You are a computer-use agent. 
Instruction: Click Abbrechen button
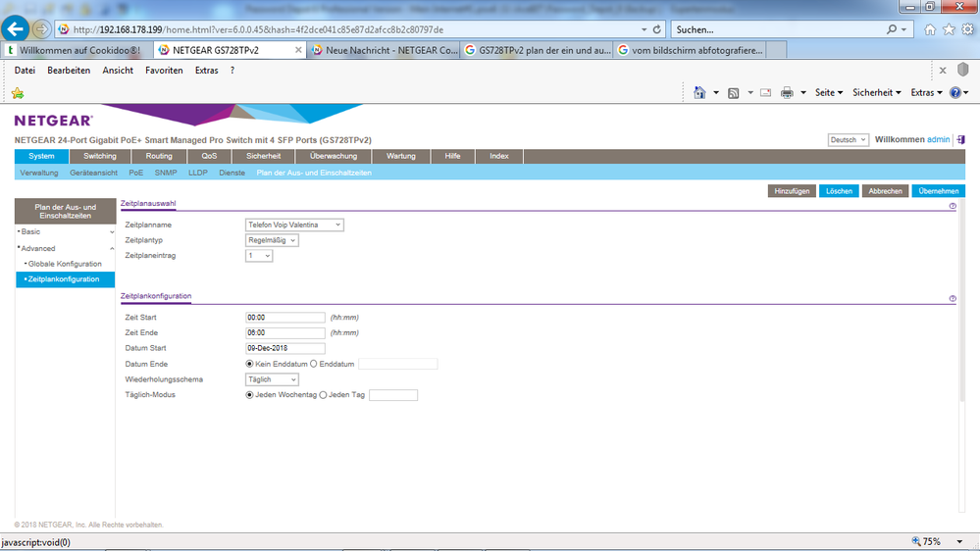coord(885,191)
